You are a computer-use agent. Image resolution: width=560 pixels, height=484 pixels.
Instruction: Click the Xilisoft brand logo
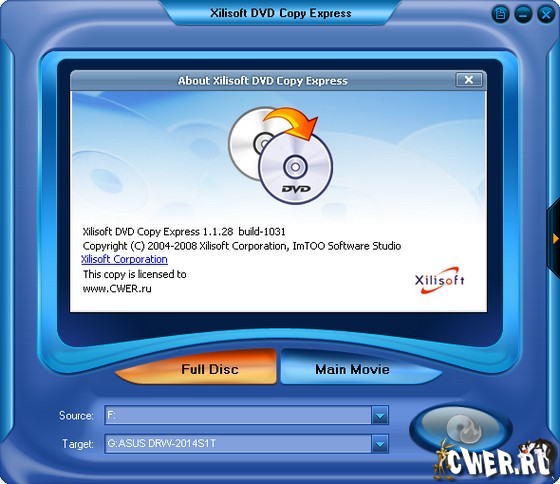point(439,280)
